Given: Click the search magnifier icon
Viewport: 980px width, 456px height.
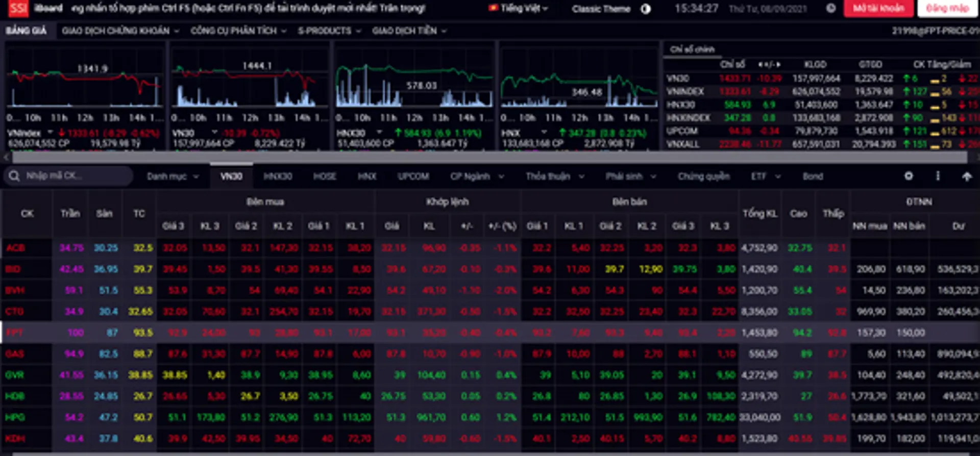Looking at the screenshot, I should 14,176.
